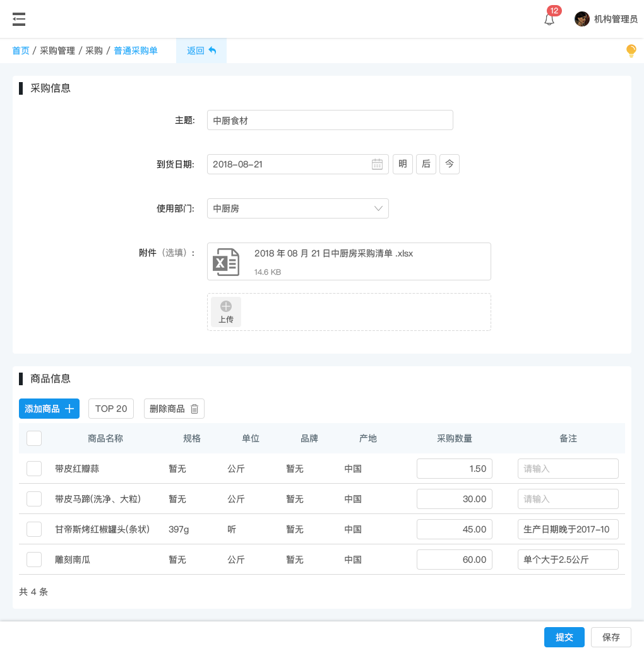Click the 备注 column header
644x653 pixels.
(x=568, y=438)
